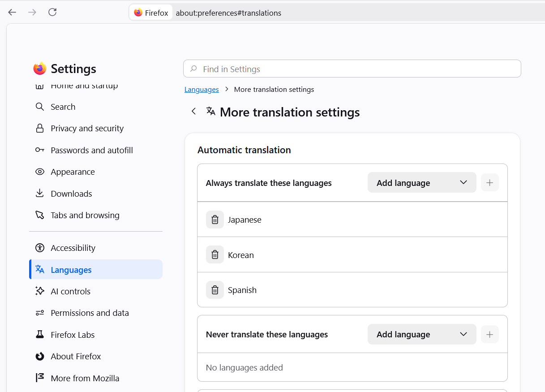Click the download arrow icon for Downloads

click(40, 194)
